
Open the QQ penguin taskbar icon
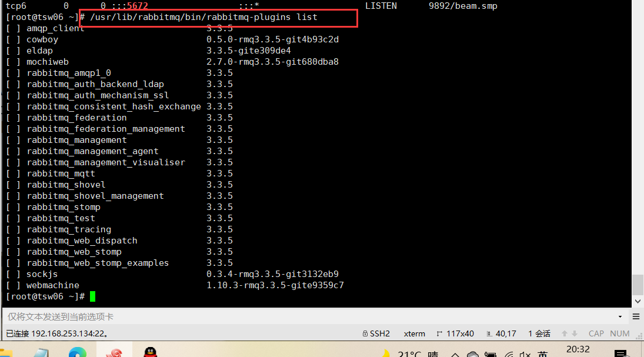151,352
